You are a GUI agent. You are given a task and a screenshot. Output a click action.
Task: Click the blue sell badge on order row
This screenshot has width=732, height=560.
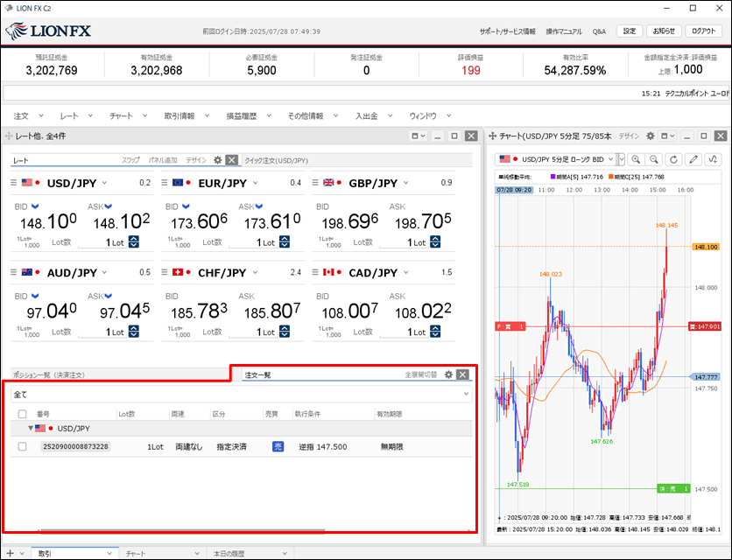[278, 446]
